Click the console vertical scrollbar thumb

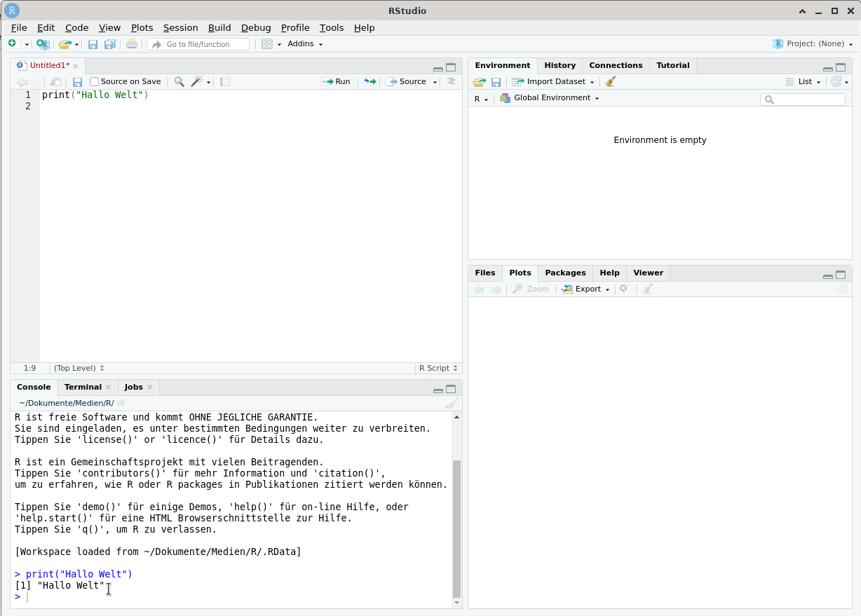pos(457,528)
